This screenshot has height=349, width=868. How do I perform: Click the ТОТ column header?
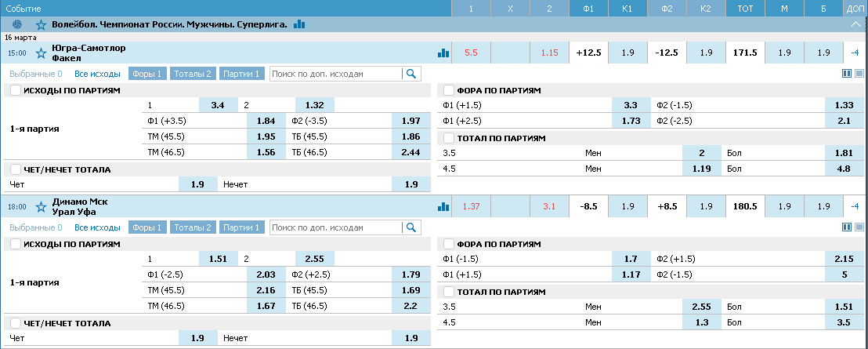tap(745, 9)
